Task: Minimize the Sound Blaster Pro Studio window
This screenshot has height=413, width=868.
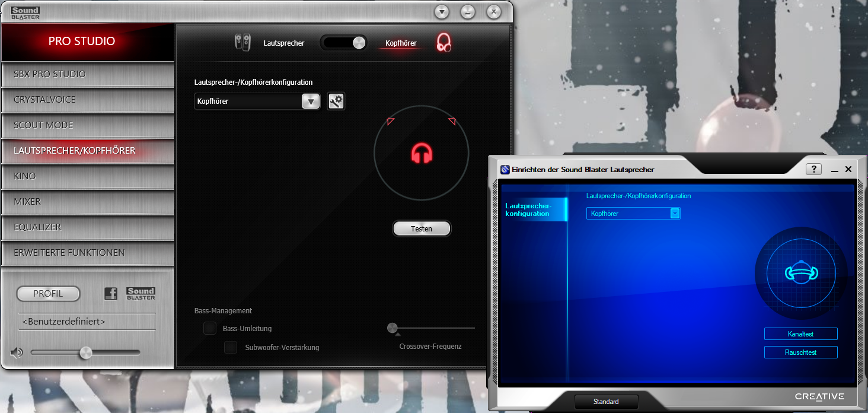Action: point(468,11)
